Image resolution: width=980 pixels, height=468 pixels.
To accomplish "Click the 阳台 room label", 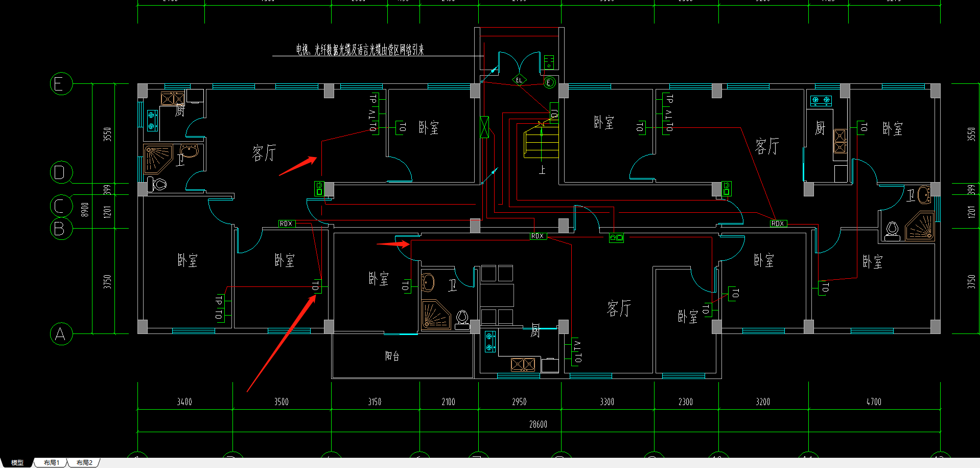I will [x=392, y=355].
